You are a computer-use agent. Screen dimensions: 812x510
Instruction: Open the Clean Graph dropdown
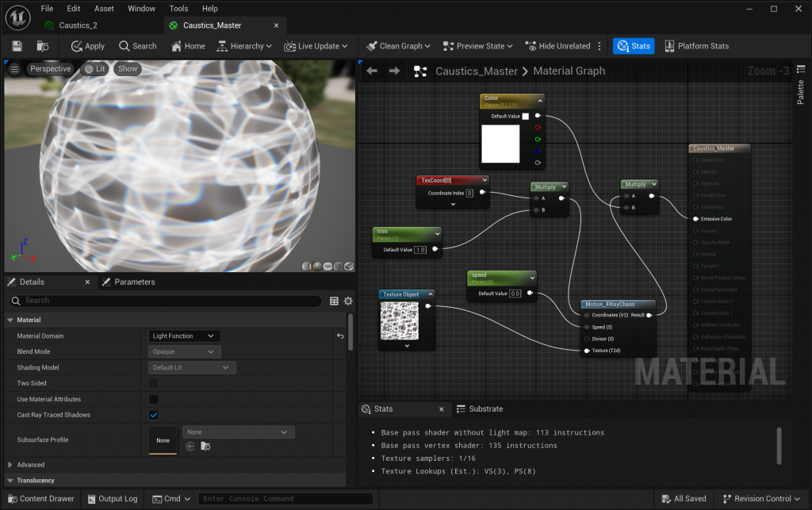point(398,46)
